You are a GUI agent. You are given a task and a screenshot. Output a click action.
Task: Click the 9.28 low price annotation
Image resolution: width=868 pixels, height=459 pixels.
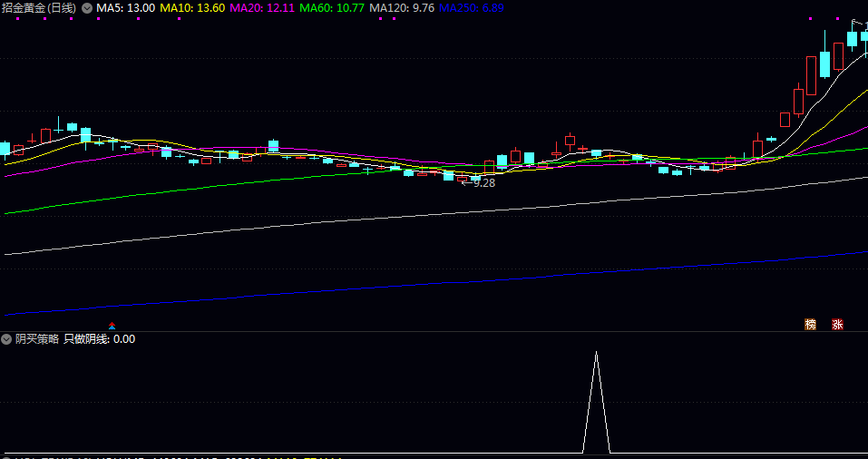[x=484, y=183]
